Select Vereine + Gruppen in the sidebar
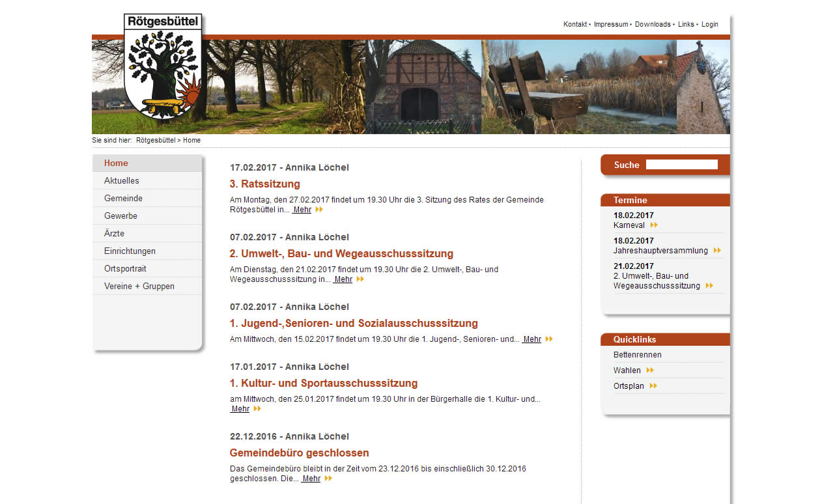Image resolution: width=822 pixels, height=504 pixels. click(147, 287)
